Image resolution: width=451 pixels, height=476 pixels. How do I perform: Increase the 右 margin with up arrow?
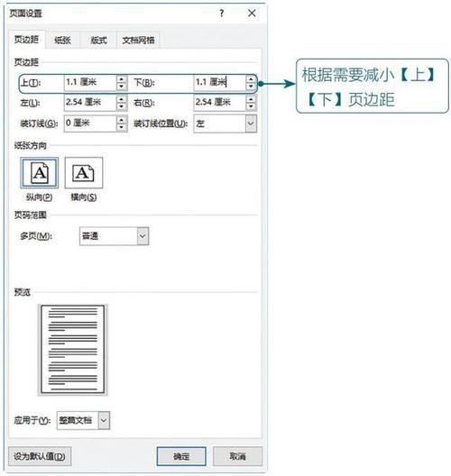click(x=251, y=99)
